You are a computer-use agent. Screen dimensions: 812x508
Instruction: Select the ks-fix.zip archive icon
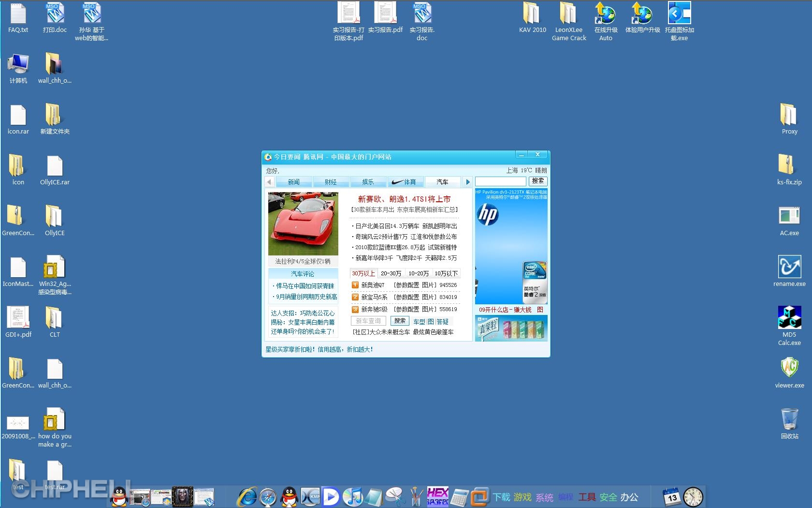(x=789, y=169)
